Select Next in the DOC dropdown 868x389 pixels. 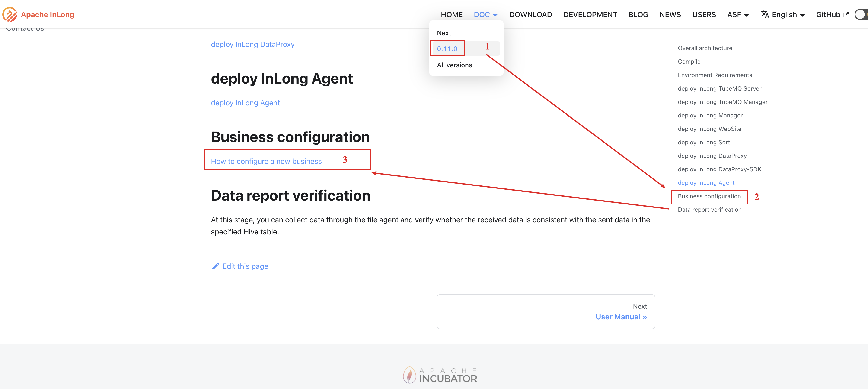click(x=444, y=33)
